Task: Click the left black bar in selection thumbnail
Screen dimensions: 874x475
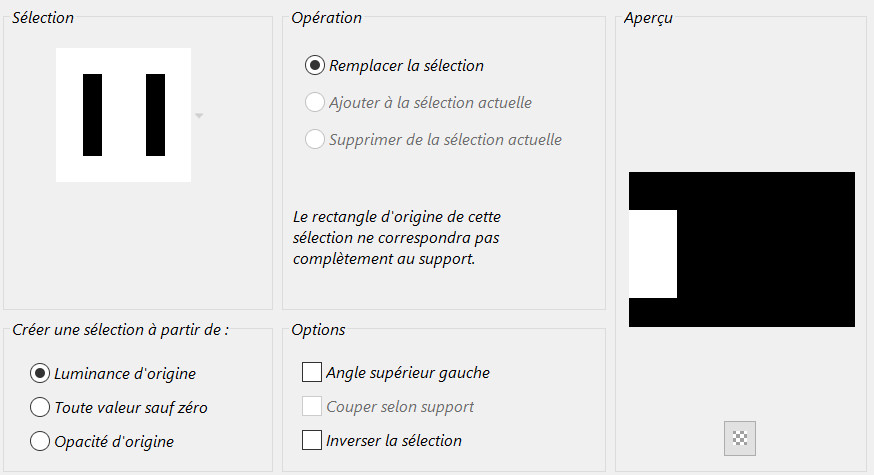Action: [x=92, y=115]
